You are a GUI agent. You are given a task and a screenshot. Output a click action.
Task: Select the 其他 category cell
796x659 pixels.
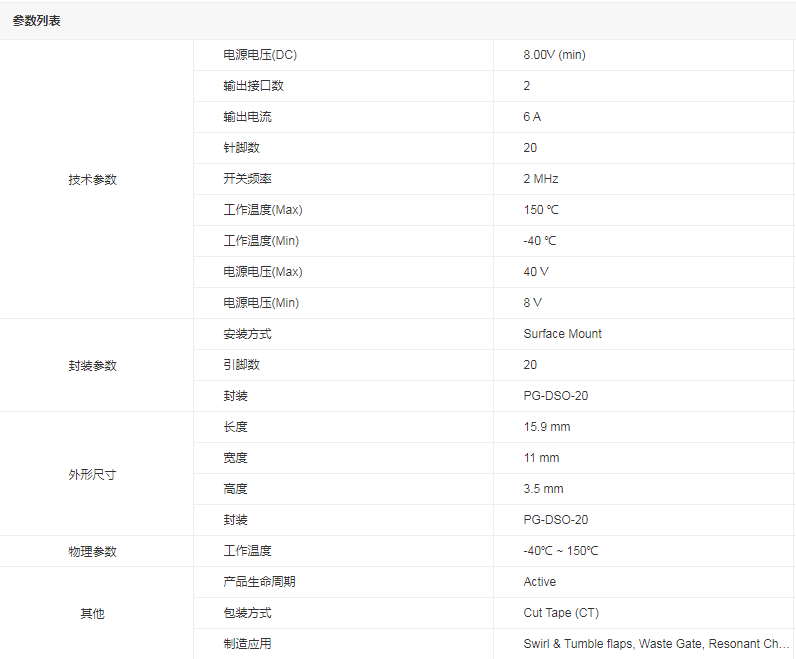pos(92,614)
